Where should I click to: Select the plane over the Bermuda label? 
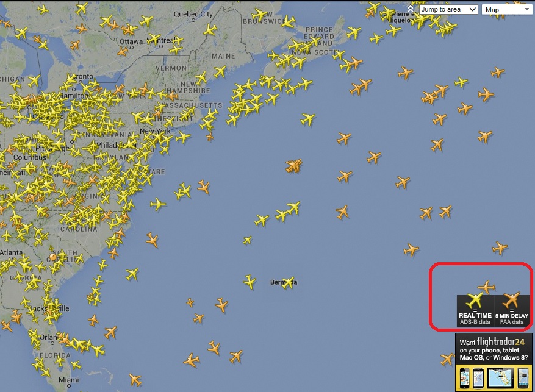coord(289,283)
